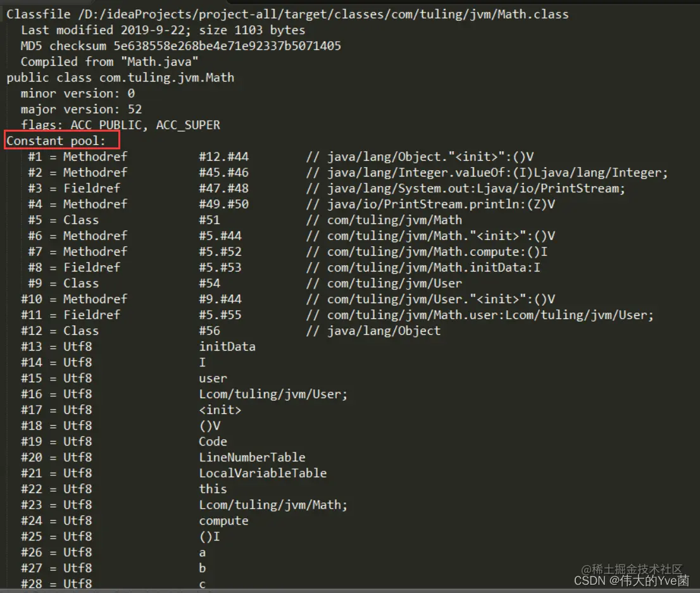This screenshot has width=700, height=593.
Task: Click the '#9.#44' reference value
Action: 220,299
